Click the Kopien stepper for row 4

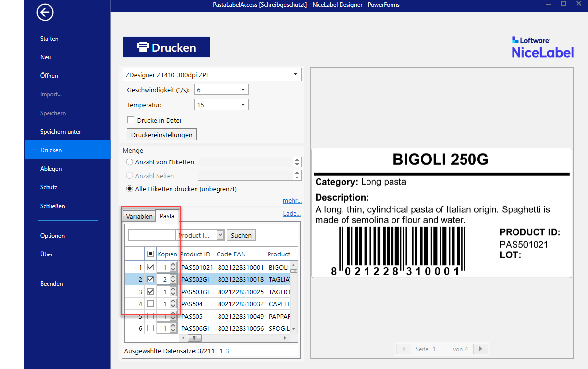click(173, 304)
